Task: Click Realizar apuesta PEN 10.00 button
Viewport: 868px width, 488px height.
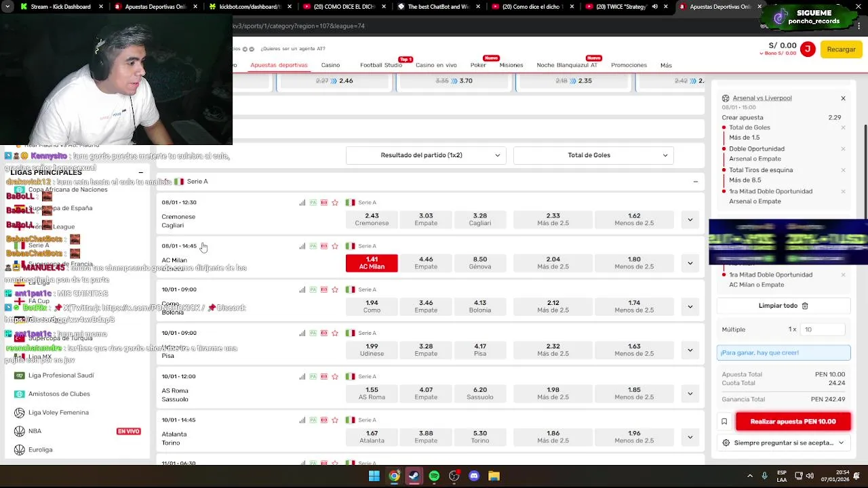Action: click(793, 422)
